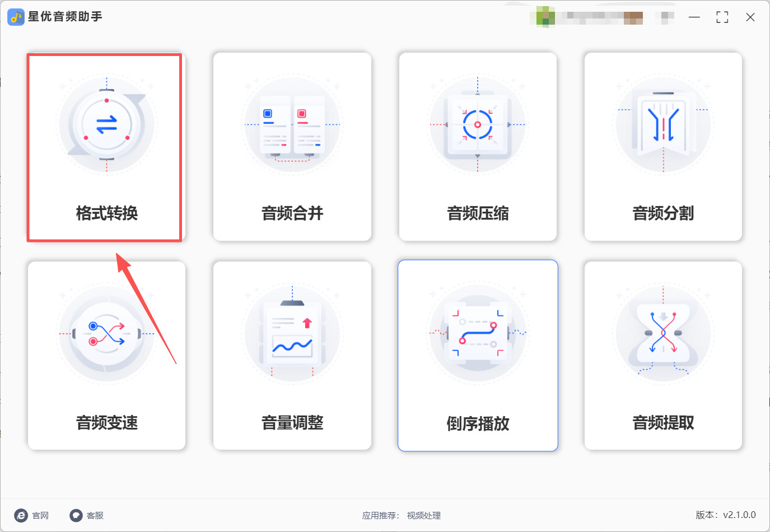Select the 音量调整 volume adjust icon
The height and width of the screenshot is (532, 770).
click(292, 333)
